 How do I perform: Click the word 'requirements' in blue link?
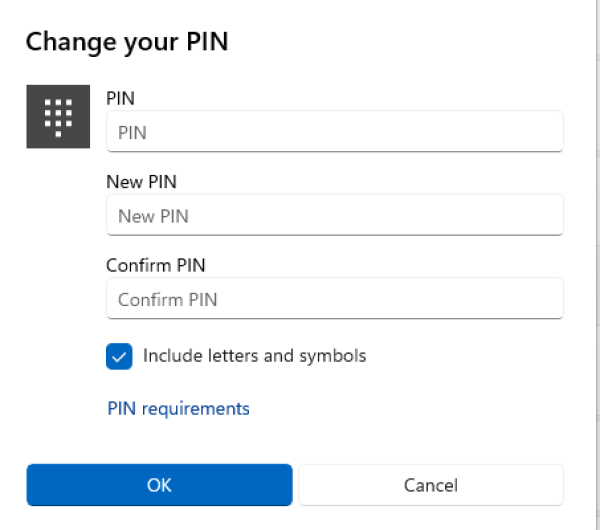click(x=196, y=409)
